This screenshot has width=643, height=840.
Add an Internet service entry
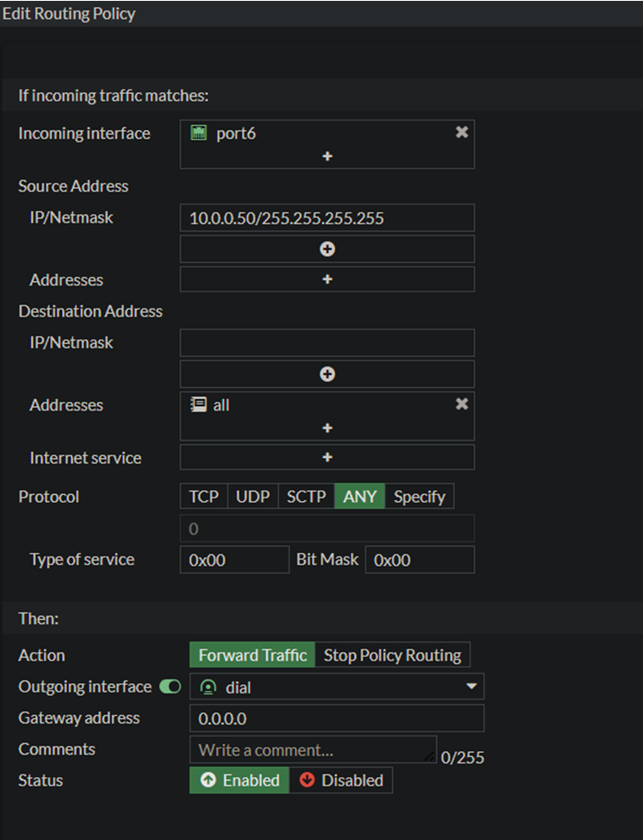(328, 457)
